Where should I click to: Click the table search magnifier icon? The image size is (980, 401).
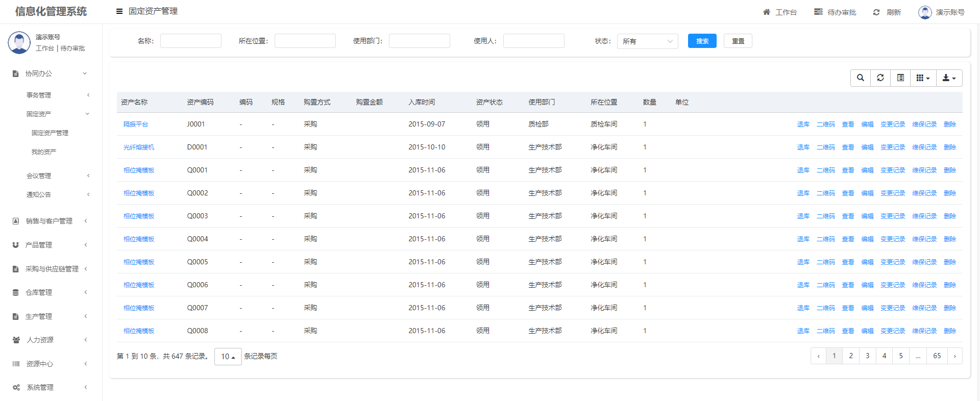860,78
